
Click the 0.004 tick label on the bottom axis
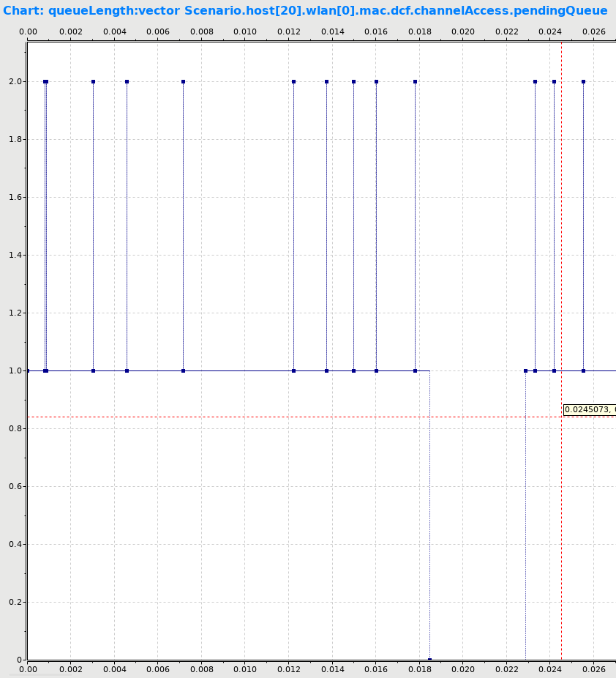click(114, 669)
